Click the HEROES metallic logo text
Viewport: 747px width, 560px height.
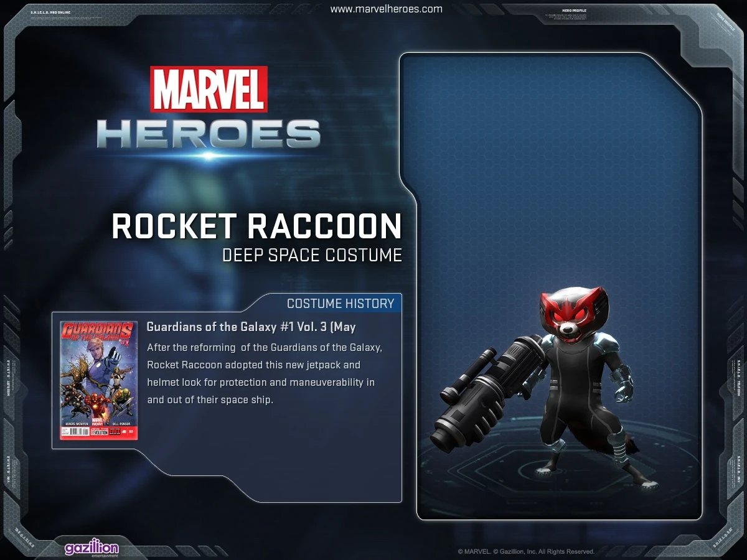pos(209,133)
